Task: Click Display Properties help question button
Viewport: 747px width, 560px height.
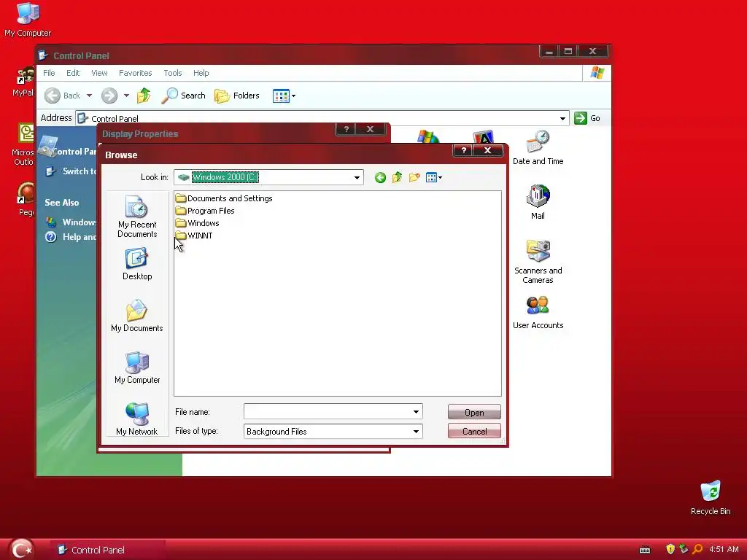Action: coord(347,129)
